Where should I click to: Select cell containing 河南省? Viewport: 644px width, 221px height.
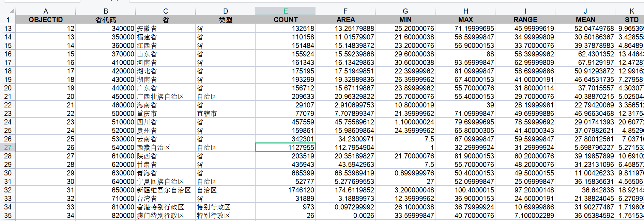coord(166,63)
